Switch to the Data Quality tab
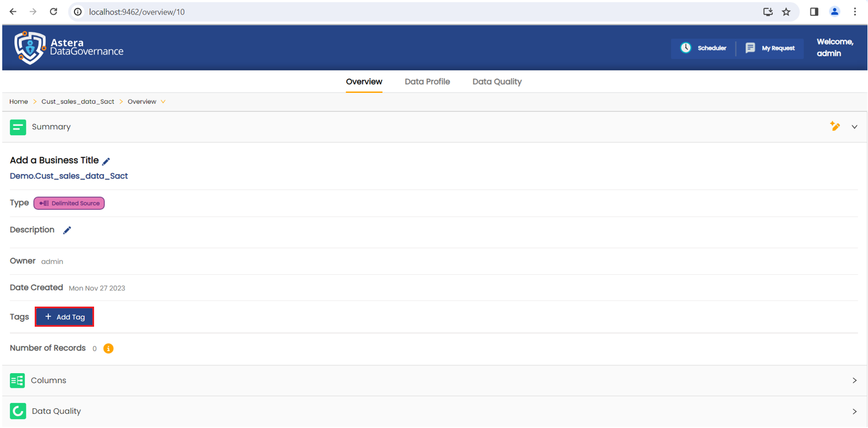The width and height of the screenshot is (868, 428). pyautogui.click(x=497, y=82)
